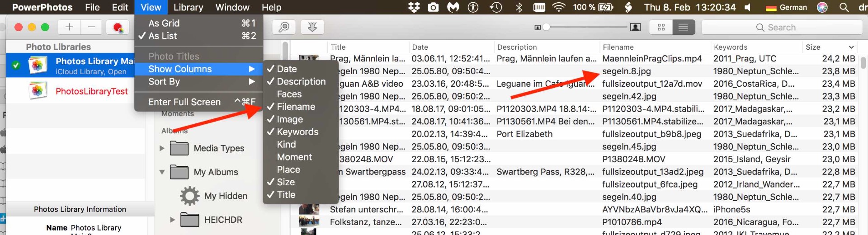Click the segeln.8.jpg filename cell
868x235 pixels.
click(x=627, y=71)
